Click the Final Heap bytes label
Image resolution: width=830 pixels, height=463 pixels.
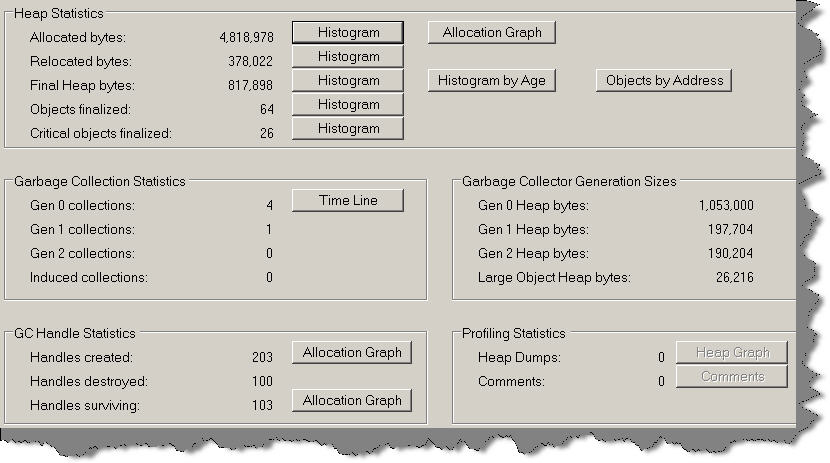(83, 85)
